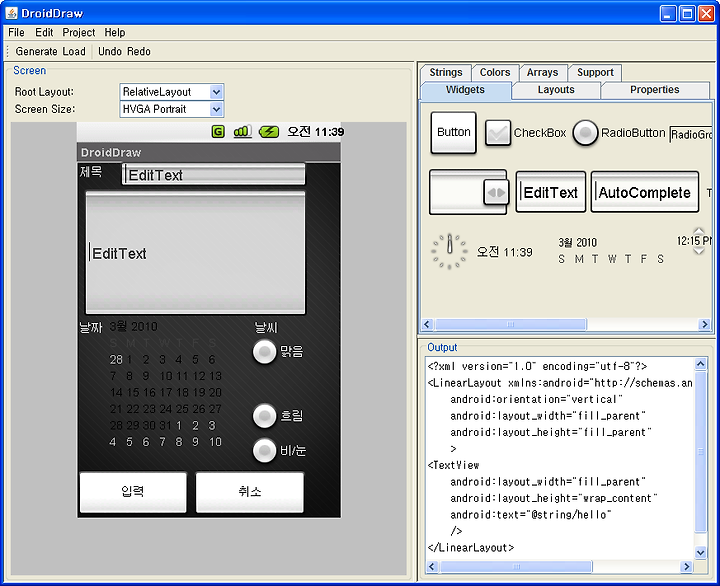Screen dimensions: 720x586
Task: Pick the RadioButton widget from the palette
Action: pos(619,133)
